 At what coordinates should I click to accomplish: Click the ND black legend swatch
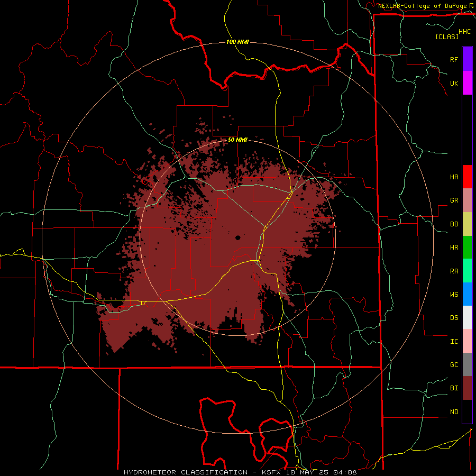(x=467, y=411)
